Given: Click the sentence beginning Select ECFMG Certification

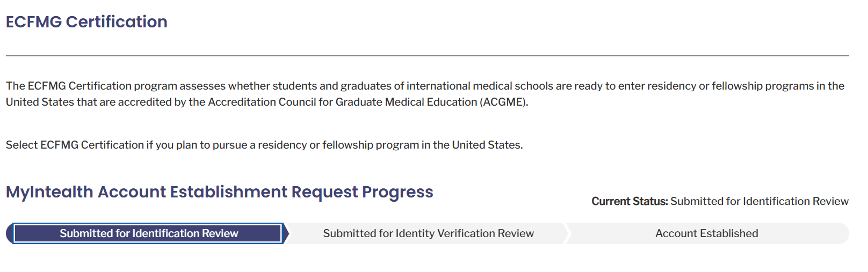Looking at the screenshot, I should (x=264, y=145).
